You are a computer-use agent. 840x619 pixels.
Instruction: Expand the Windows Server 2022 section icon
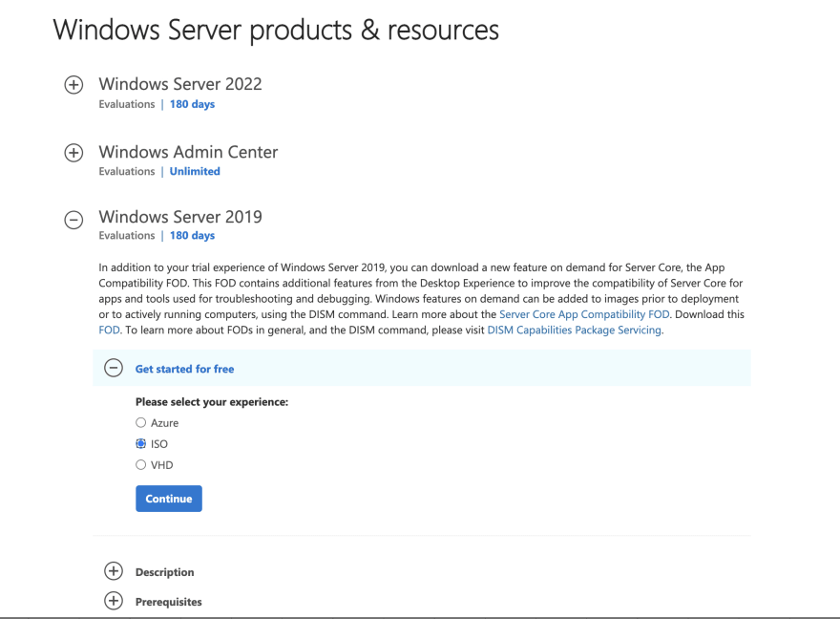coord(73,85)
